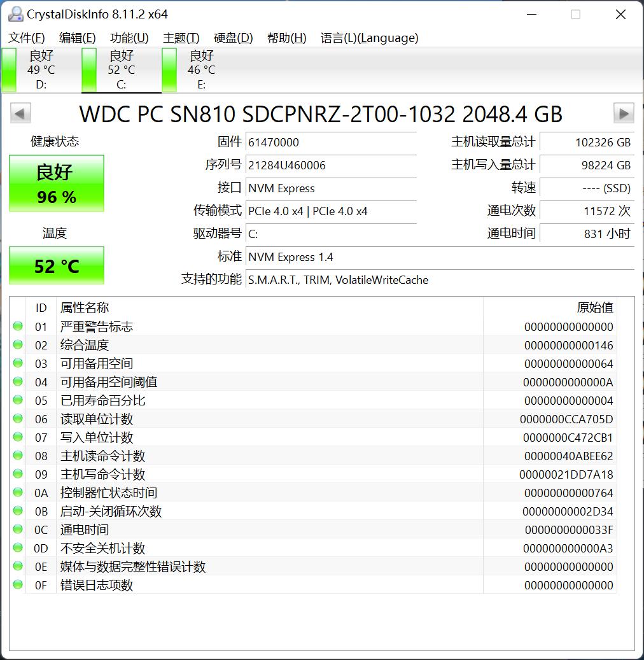Click the 属性名称 column header
The image size is (644, 660).
tap(269, 307)
